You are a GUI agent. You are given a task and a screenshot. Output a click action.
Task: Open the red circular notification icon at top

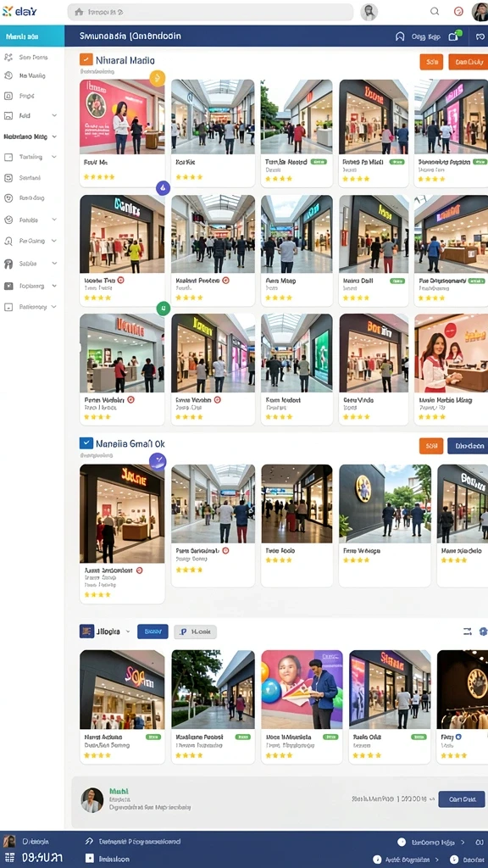(x=458, y=11)
